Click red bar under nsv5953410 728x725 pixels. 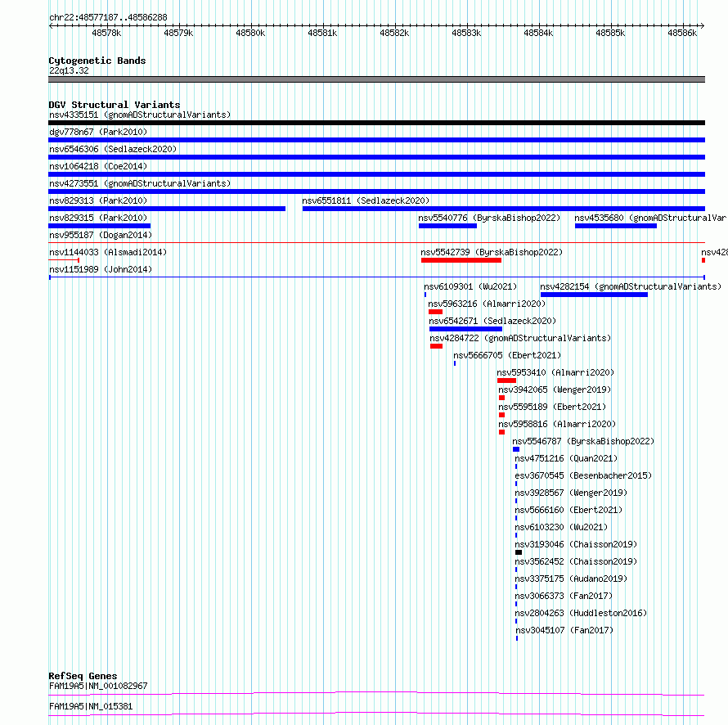506,381
